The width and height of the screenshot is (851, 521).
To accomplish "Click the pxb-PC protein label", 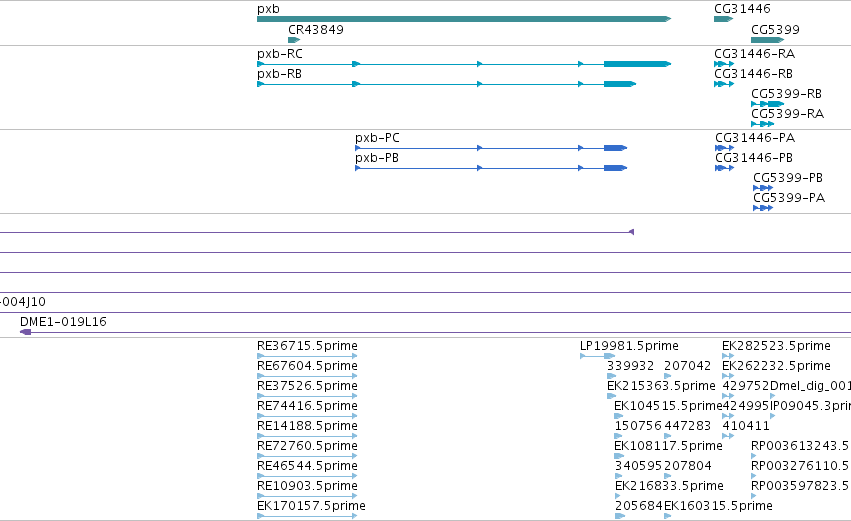I will click(377, 138).
